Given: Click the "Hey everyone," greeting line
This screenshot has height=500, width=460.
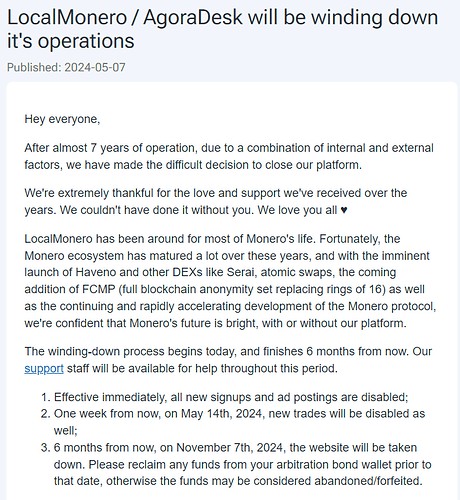Looking at the screenshot, I should point(62,119).
